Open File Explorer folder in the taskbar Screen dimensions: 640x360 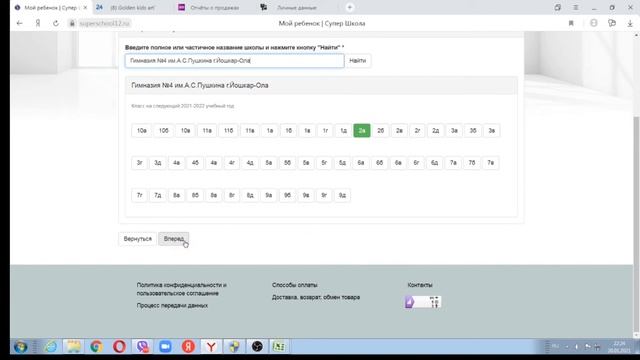tap(73, 347)
